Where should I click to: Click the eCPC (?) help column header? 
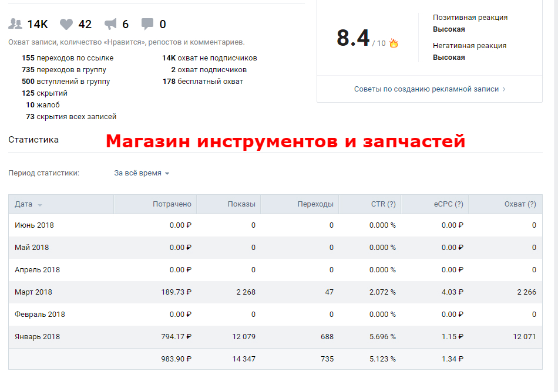[x=448, y=204]
